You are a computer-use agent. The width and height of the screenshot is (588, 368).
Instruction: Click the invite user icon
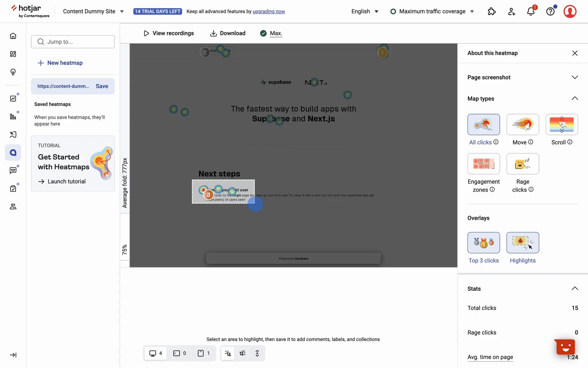tap(511, 12)
